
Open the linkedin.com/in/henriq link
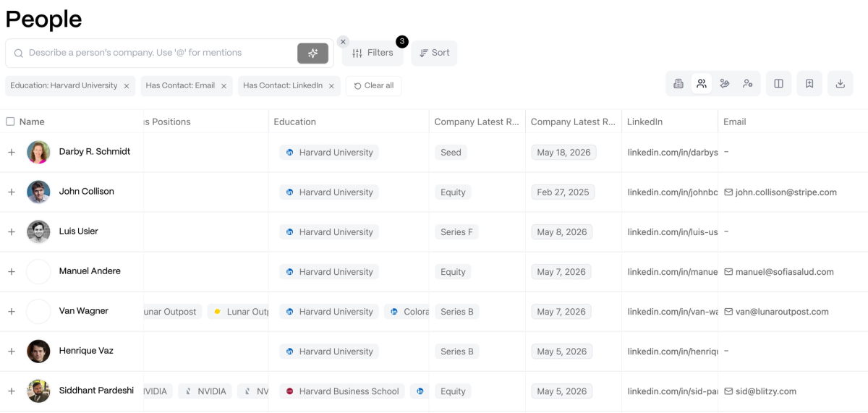click(673, 352)
